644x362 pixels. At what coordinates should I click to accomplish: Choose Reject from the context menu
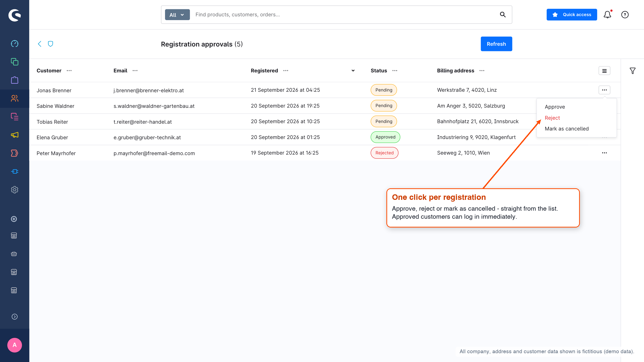coord(552,118)
